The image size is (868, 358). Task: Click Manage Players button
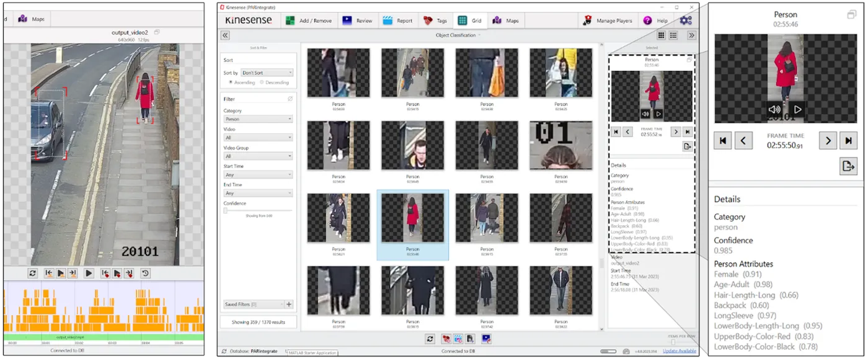(608, 20)
